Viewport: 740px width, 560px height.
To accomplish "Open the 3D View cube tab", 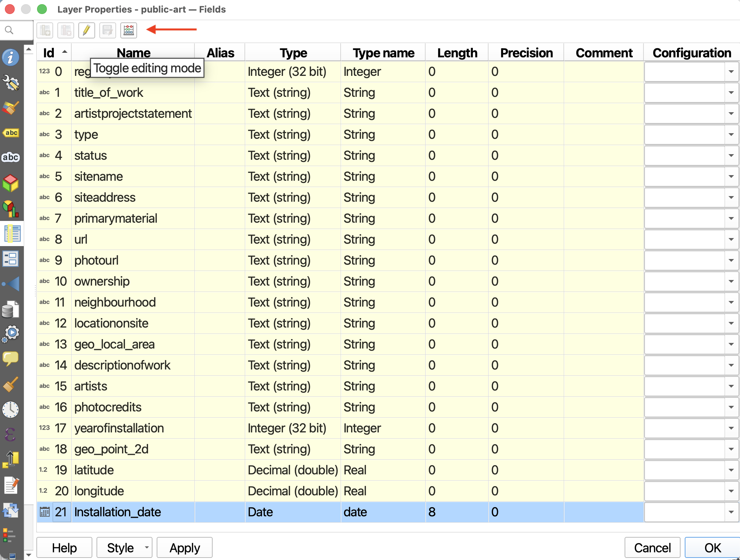I will coord(11,183).
